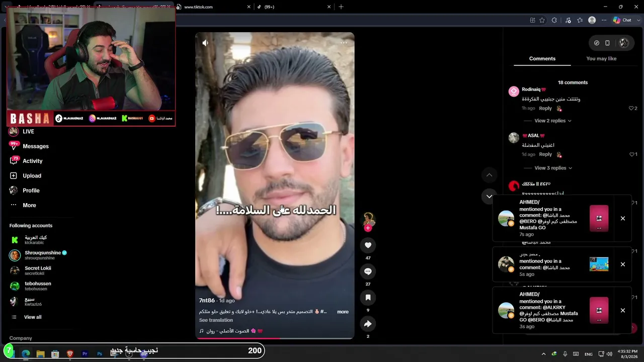Open the TikTok coins icon in the top pill
Image resolution: width=644 pixels, height=362 pixels.
coord(597,43)
